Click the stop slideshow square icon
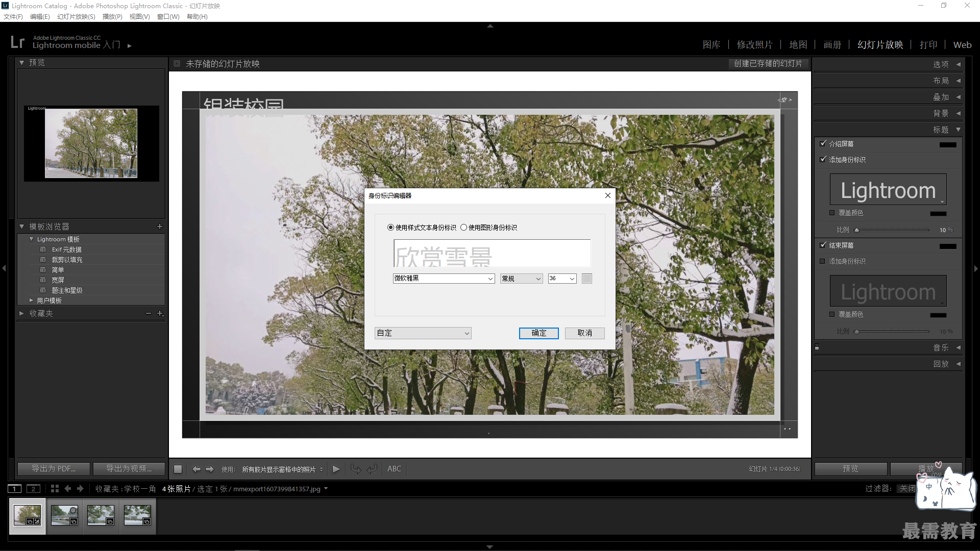 click(x=178, y=469)
